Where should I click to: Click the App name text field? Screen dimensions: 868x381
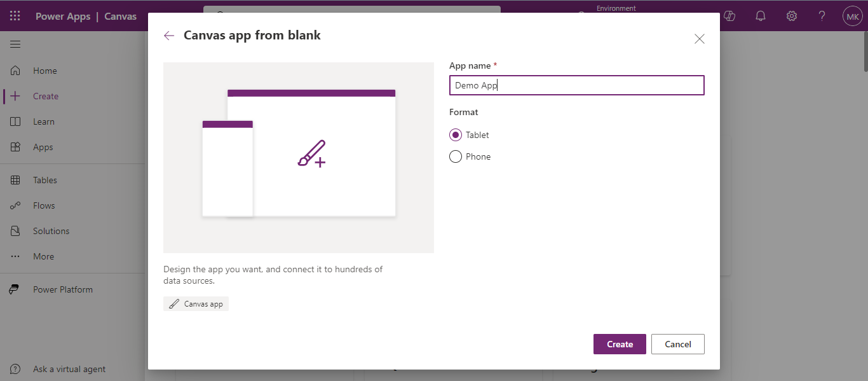[576, 85]
